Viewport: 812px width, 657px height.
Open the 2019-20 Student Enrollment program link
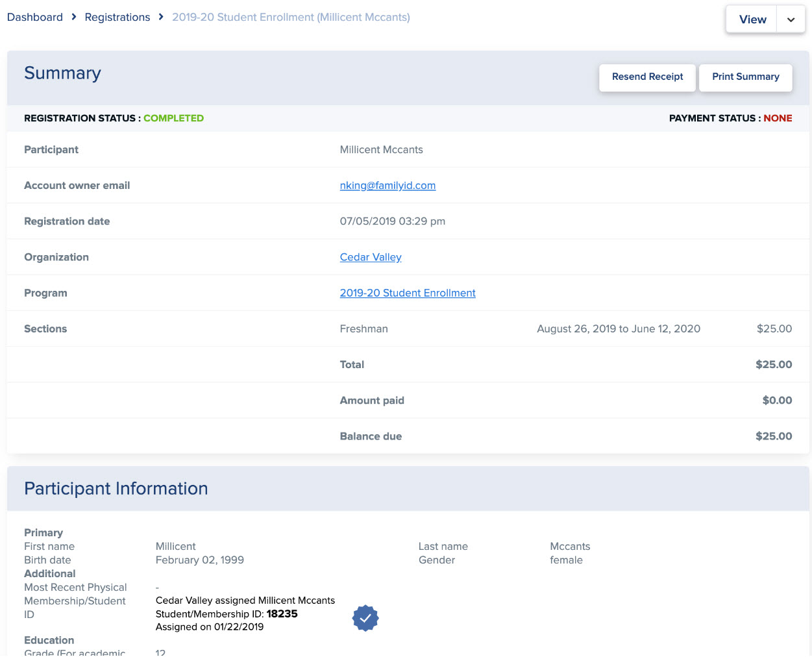tap(408, 293)
